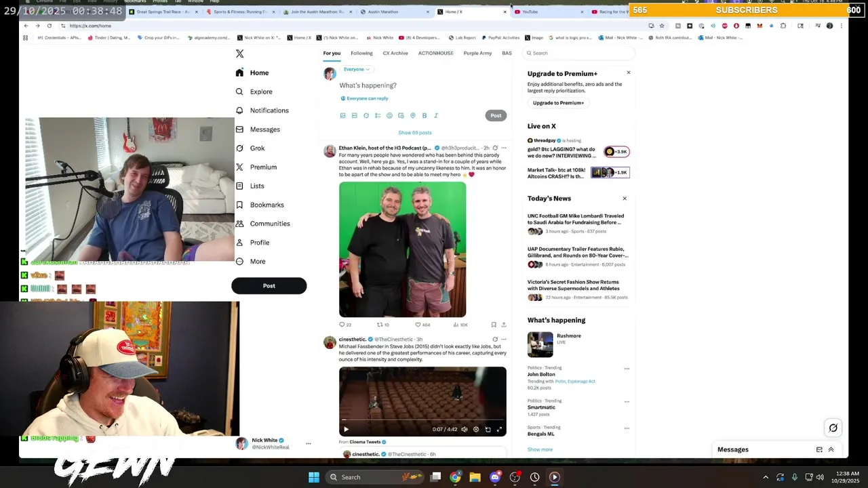Open options for Smartmatic trend
868x488 pixels.
coord(627,401)
